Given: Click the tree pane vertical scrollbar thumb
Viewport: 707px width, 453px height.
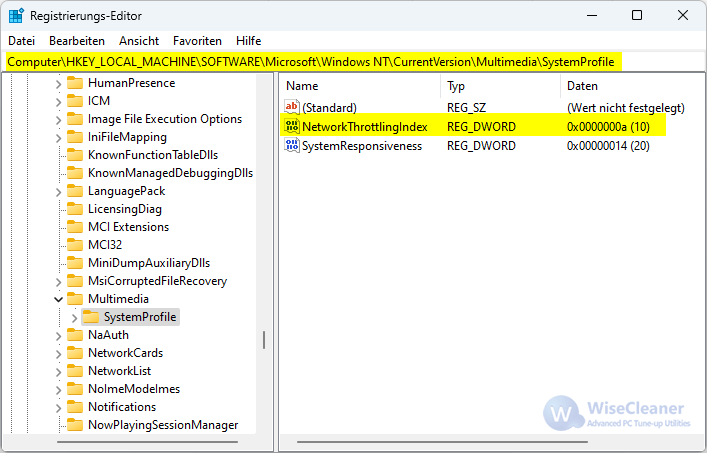Looking at the screenshot, I should coord(264,340).
